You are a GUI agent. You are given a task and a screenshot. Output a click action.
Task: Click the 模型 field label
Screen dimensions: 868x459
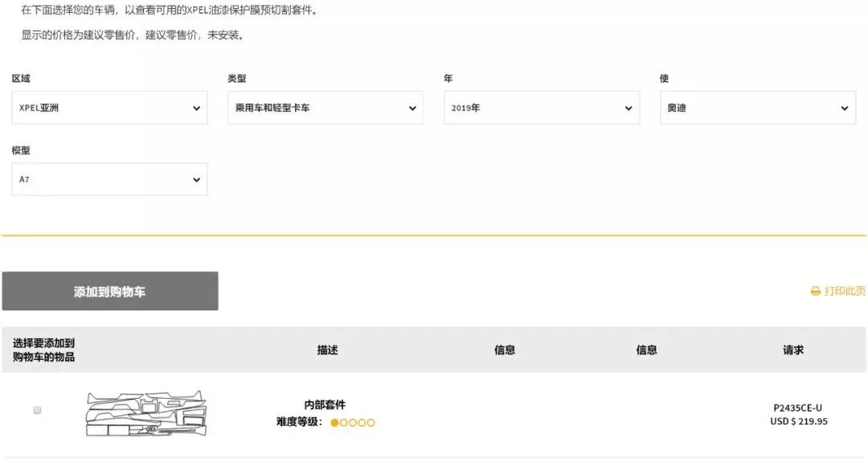coord(21,150)
